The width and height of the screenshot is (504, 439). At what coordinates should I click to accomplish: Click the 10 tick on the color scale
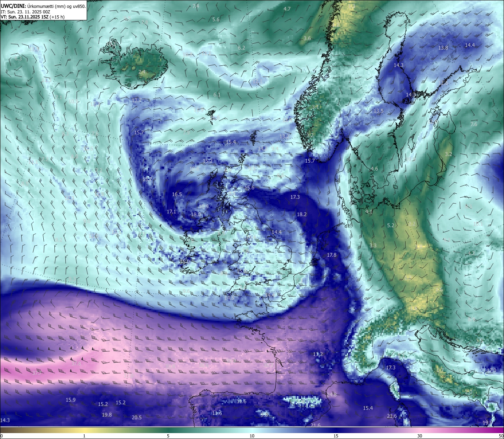click(x=252, y=436)
